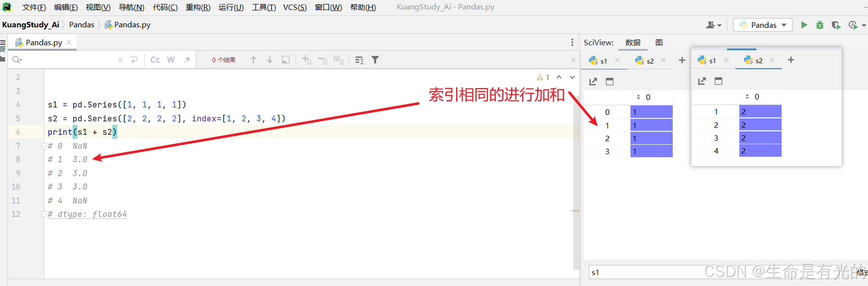
Task: Insert new line in search field
Action: [x=134, y=60]
